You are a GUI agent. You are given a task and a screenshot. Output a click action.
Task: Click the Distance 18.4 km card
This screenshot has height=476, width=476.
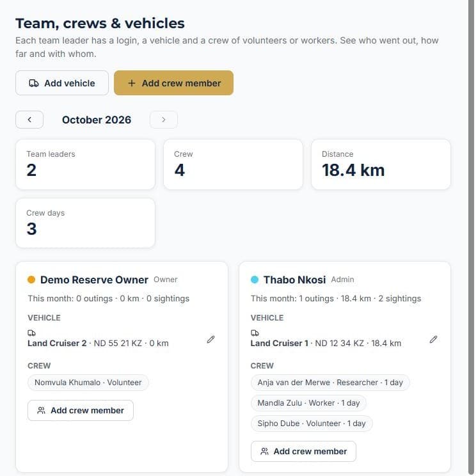[381, 164]
